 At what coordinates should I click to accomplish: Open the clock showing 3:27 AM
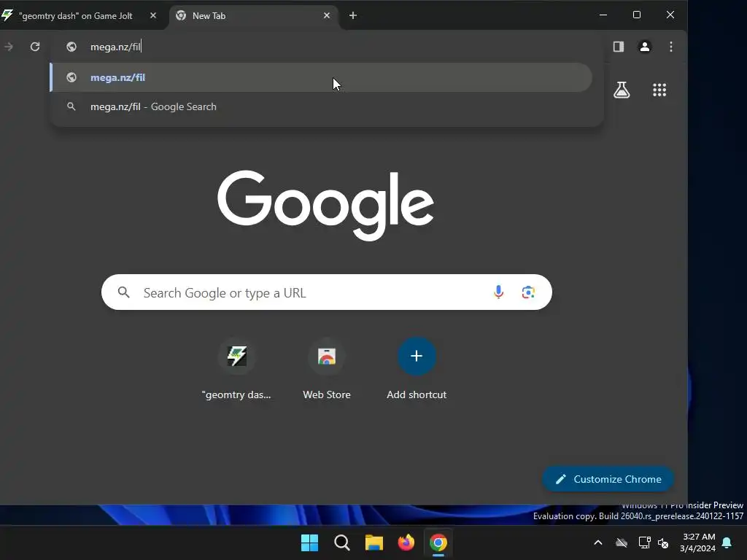(x=698, y=542)
